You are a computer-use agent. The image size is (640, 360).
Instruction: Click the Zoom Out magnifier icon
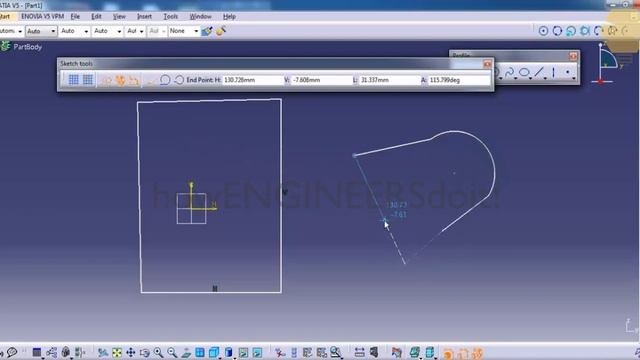(172, 352)
